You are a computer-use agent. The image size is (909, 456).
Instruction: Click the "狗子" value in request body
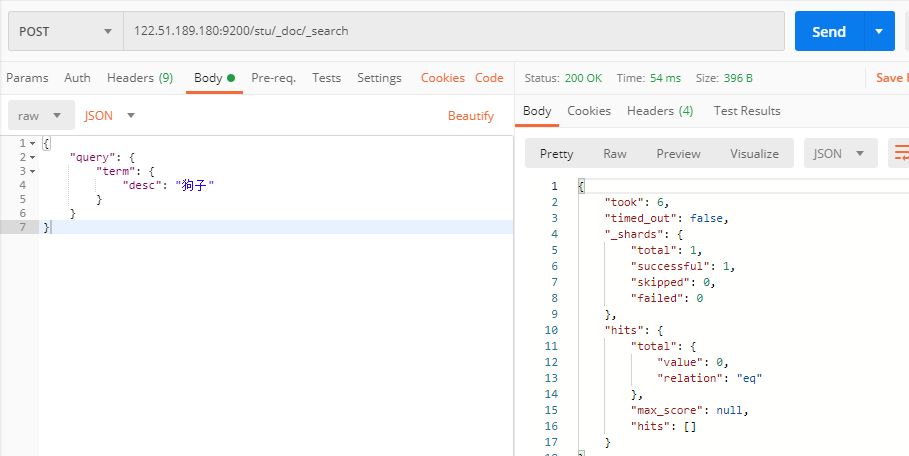[195, 185]
